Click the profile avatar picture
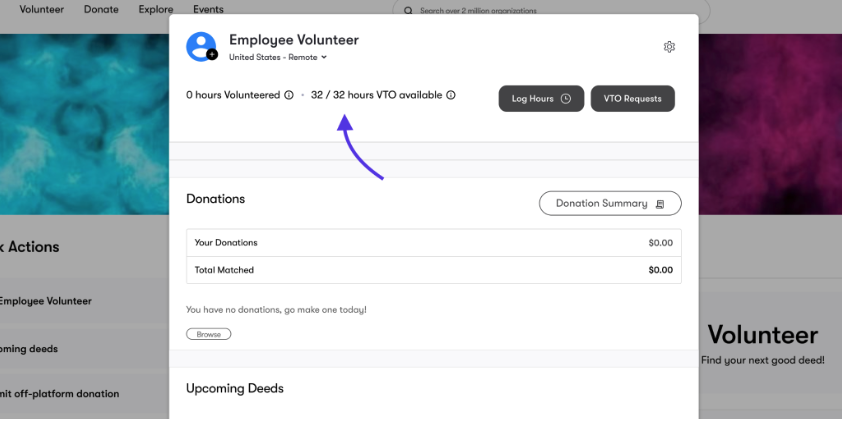The width and height of the screenshot is (843, 421). 201,46
